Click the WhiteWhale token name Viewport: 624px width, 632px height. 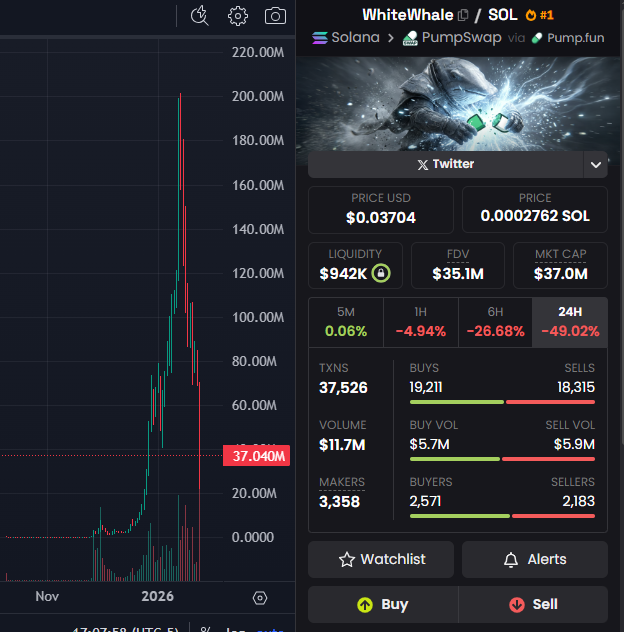[x=408, y=15]
